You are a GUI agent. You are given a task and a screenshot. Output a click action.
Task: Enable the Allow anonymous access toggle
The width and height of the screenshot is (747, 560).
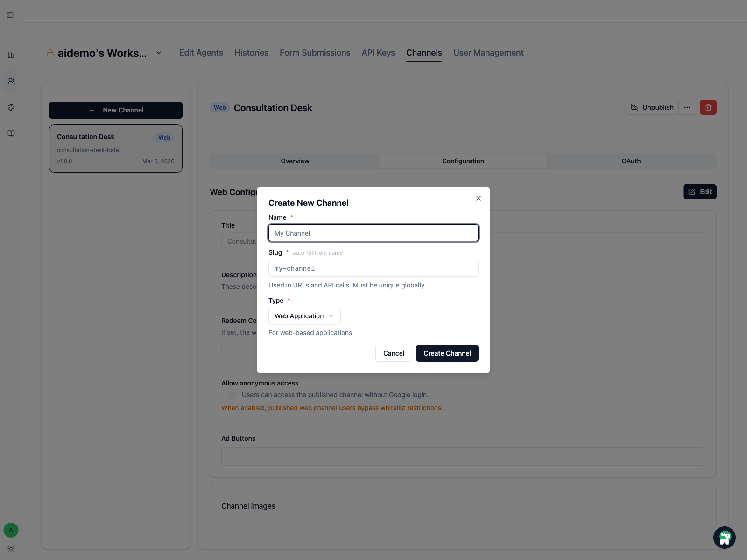point(229,394)
